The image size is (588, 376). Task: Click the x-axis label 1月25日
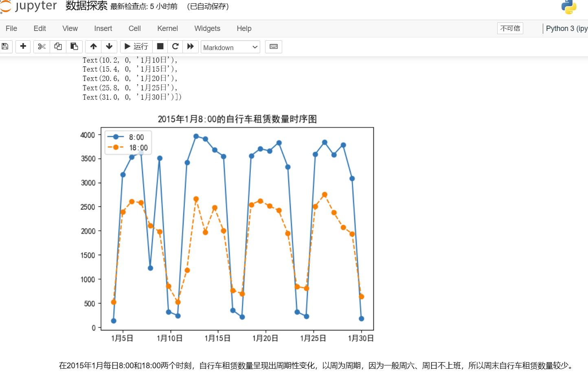point(313,339)
